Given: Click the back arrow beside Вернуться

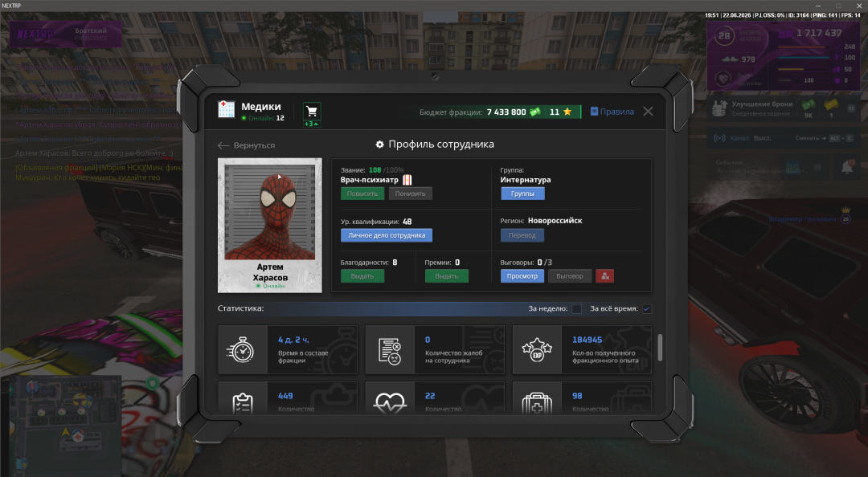Looking at the screenshot, I should (223, 145).
